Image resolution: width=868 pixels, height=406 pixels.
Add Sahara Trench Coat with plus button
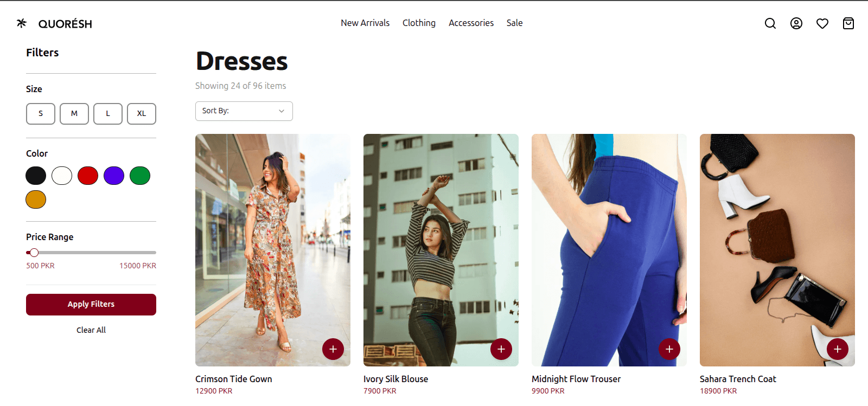pos(837,349)
